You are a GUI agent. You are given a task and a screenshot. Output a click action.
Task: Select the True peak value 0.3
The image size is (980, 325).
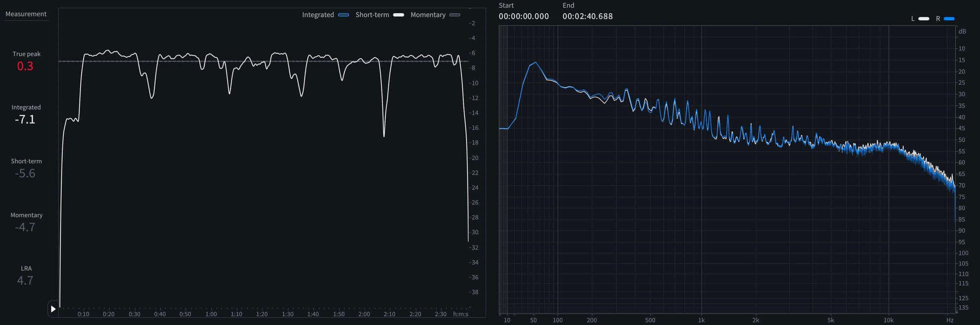[x=25, y=66]
